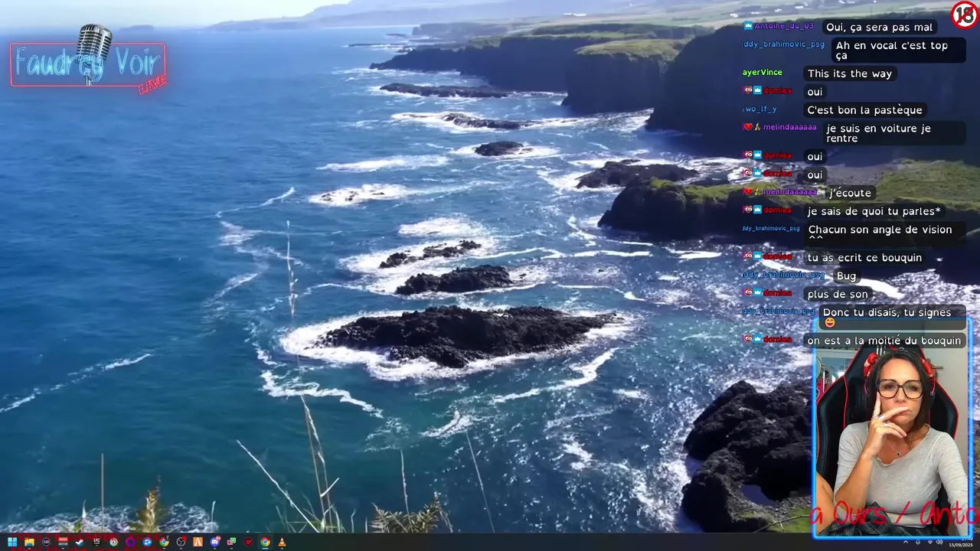Click username Antoine_du_03 in chat
This screenshot has height=551, width=980.
(785, 26)
